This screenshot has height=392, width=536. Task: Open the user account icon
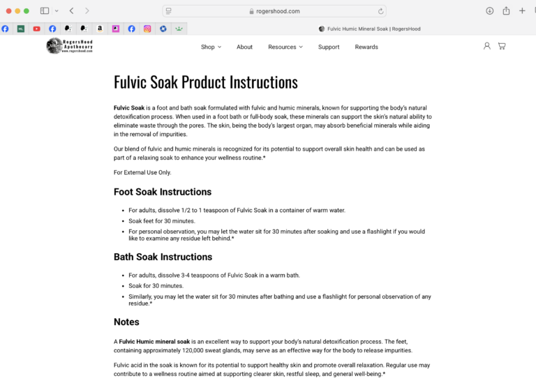click(x=487, y=46)
